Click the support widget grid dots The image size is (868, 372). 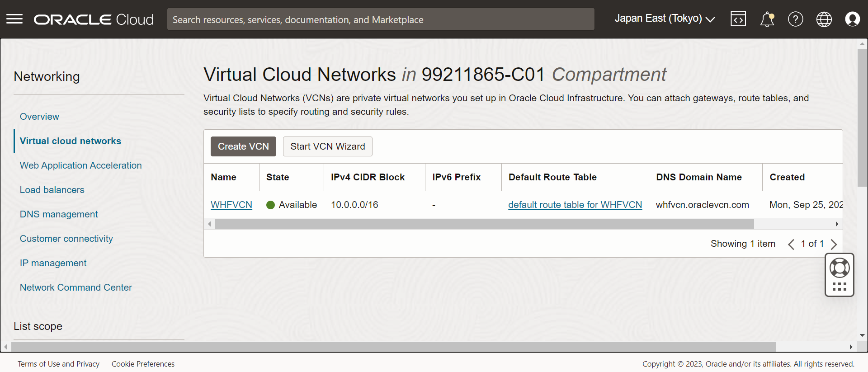(x=840, y=287)
